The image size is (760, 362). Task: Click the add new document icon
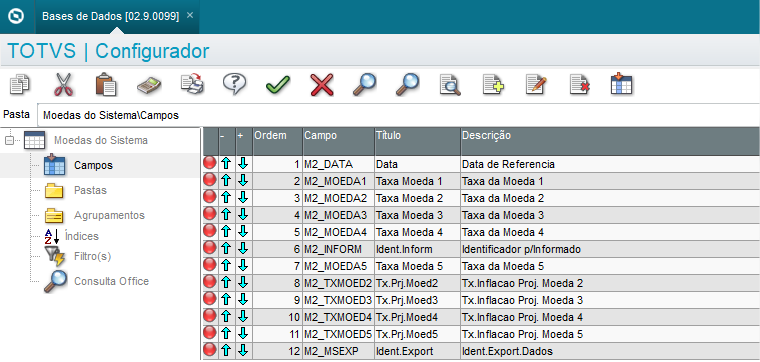pyautogui.click(x=493, y=84)
